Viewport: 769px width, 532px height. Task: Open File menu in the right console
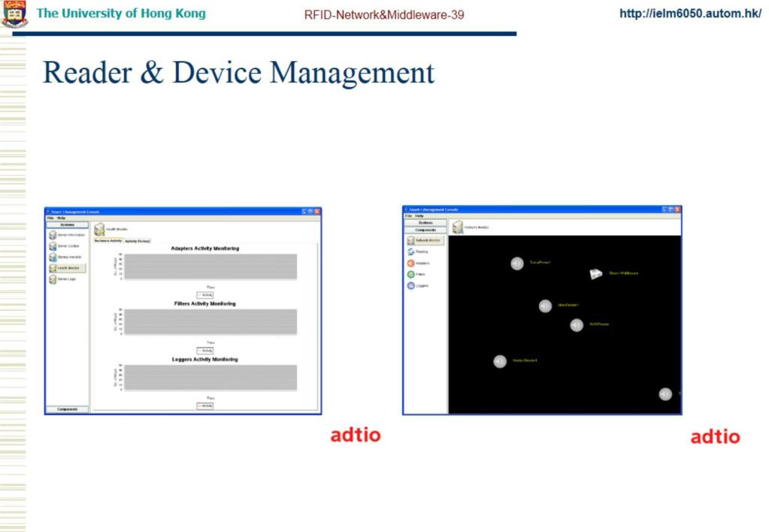pyautogui.click(x=408, y=216)
